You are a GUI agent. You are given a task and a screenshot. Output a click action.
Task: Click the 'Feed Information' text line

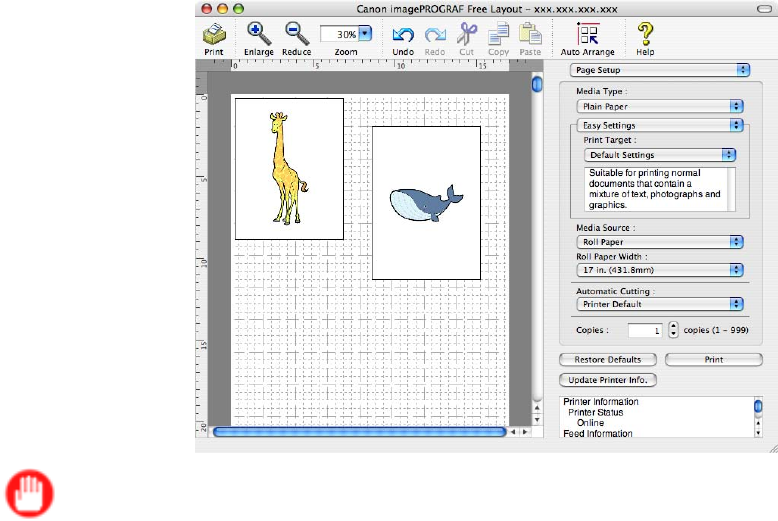pyautogui.click(x=597, y=433)
